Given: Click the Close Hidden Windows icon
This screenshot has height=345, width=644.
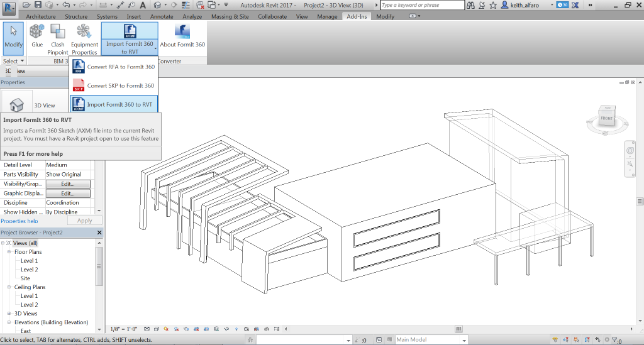Looking at the screenshot, I should [x=200, y=5].
